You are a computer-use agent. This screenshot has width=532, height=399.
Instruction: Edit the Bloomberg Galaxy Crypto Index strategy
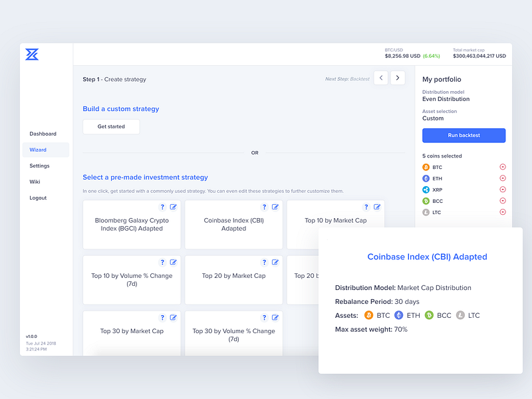[173, 207]
